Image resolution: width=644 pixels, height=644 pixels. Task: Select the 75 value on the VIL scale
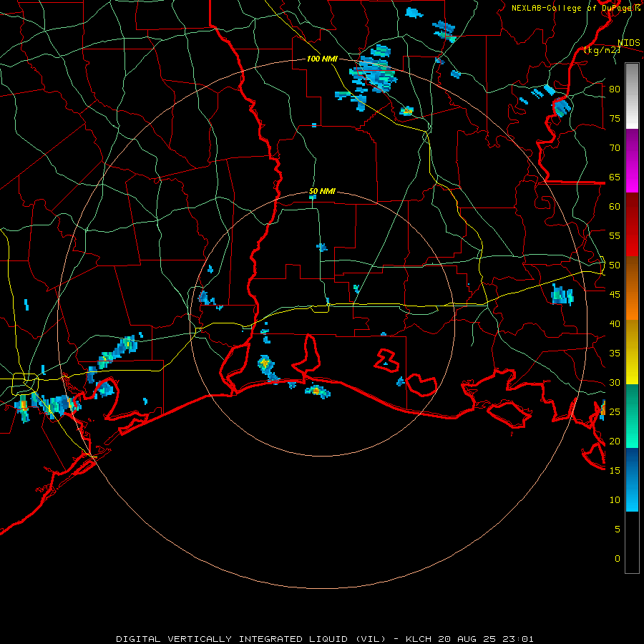615,119
